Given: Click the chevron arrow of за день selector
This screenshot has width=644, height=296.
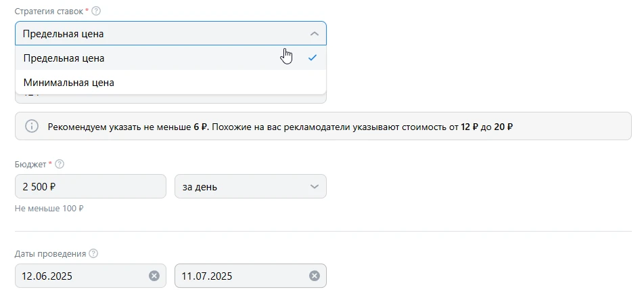Looking at the screenshot, I should [314, 186].
